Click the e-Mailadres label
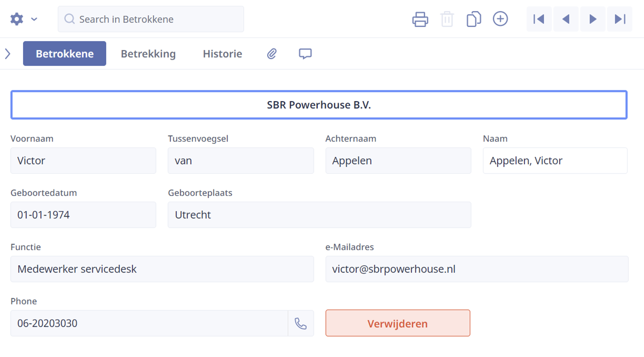644x357 pixels. [x=349, y=247]
